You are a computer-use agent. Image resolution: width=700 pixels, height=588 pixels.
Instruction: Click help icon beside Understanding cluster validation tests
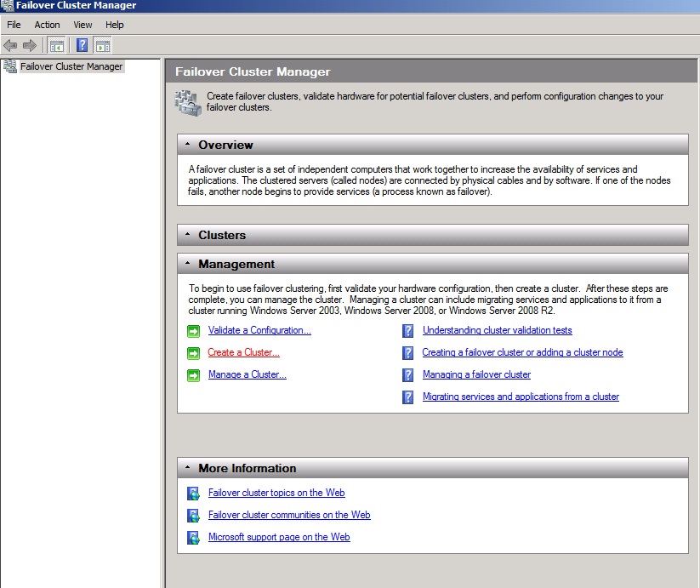(407, 331)
